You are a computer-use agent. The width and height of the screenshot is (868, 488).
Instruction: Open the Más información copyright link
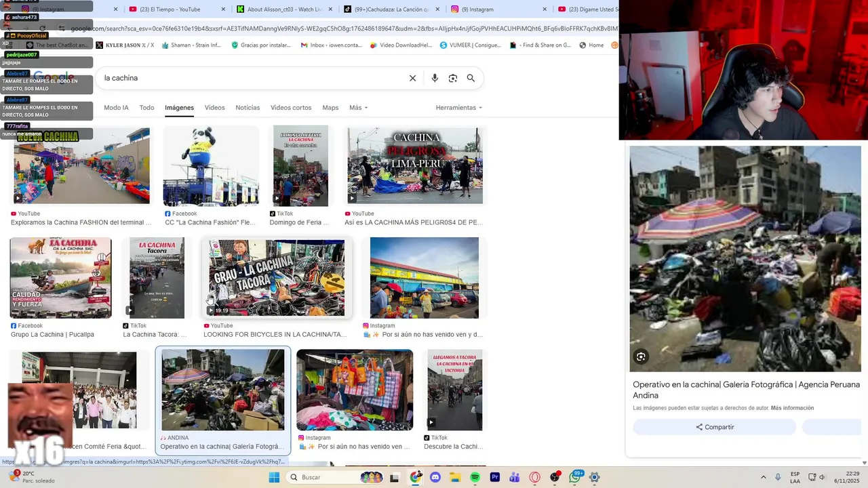[792, 408]
